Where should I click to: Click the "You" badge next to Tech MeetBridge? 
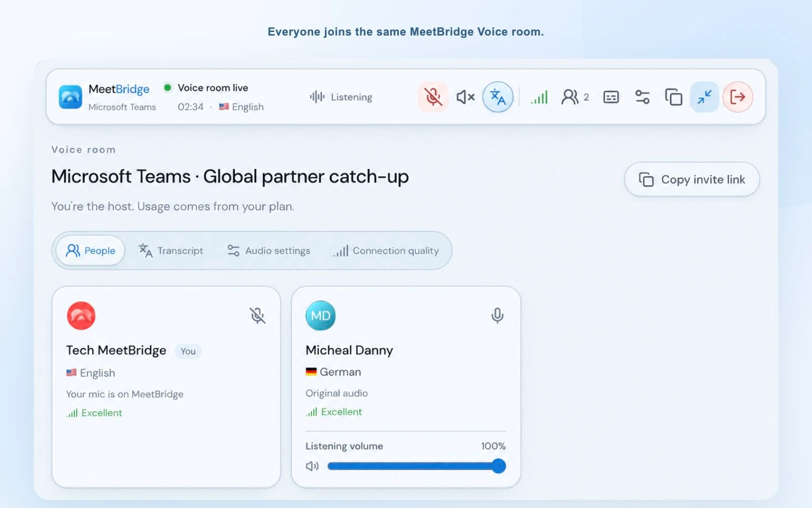coord(188,351)
